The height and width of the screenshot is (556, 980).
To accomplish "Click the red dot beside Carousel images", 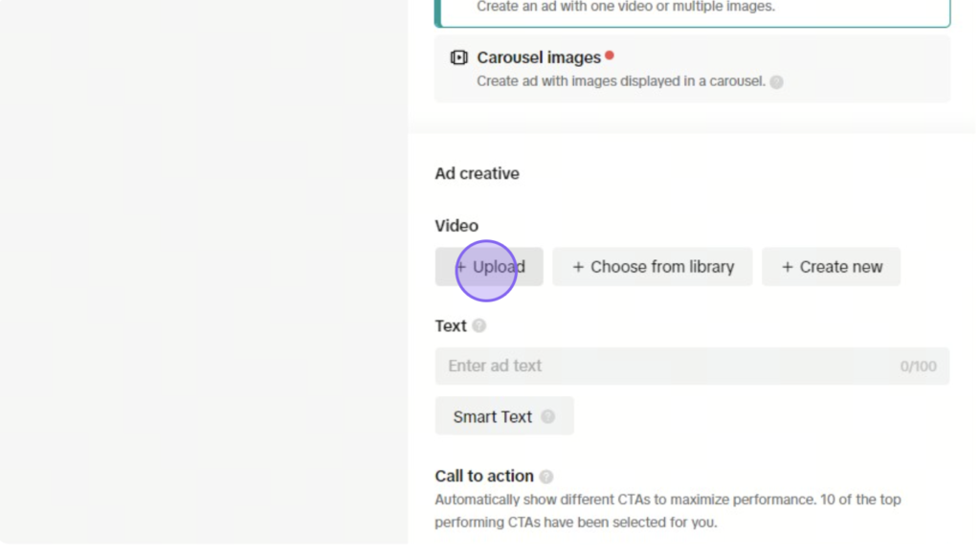I will pos(610,56).
